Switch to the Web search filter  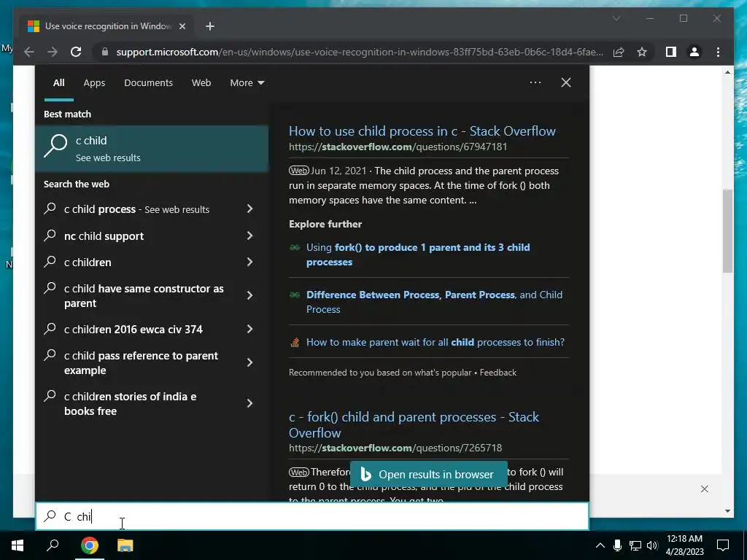coord(201,83)
